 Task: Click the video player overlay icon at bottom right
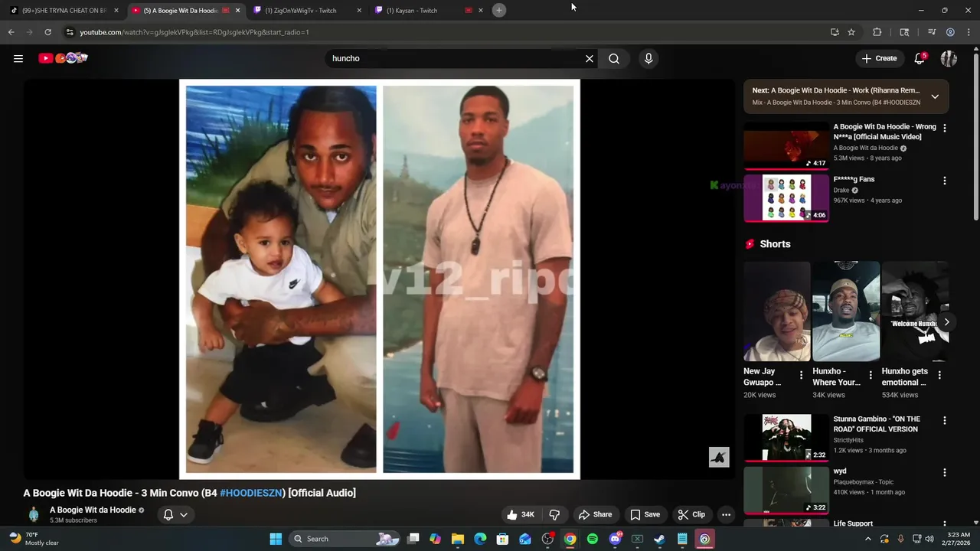(719, 457)
